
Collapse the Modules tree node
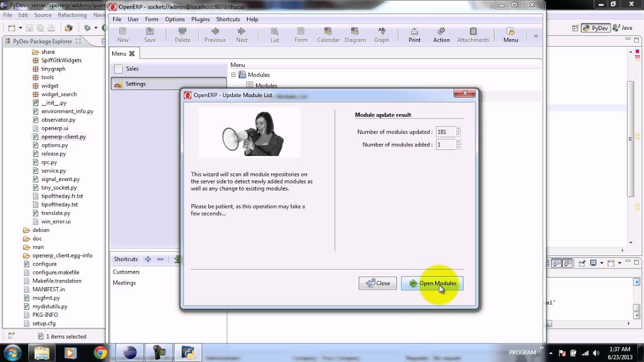(x=233, y=75)
